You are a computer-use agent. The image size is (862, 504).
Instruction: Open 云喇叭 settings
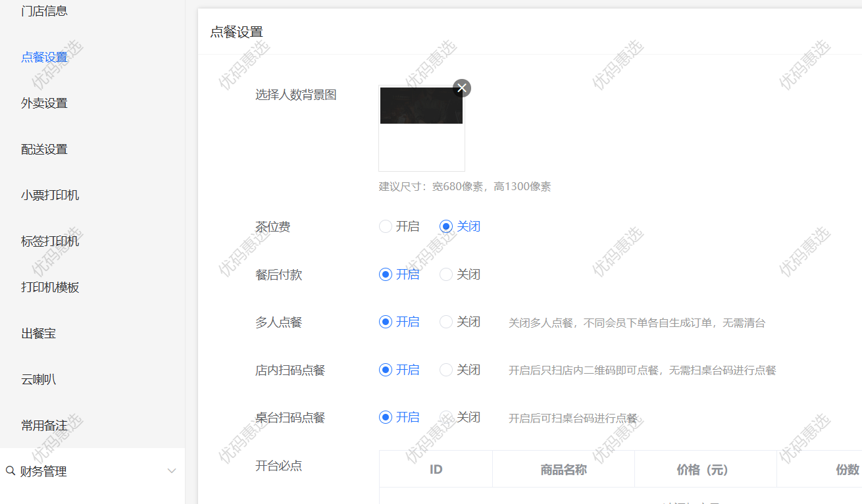pos(38,380)
